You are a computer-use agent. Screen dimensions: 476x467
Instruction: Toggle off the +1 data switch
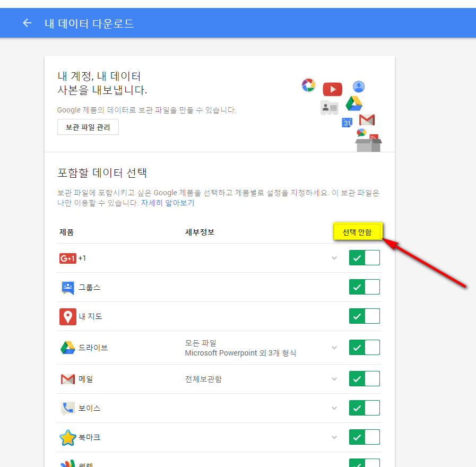[364, 258]
